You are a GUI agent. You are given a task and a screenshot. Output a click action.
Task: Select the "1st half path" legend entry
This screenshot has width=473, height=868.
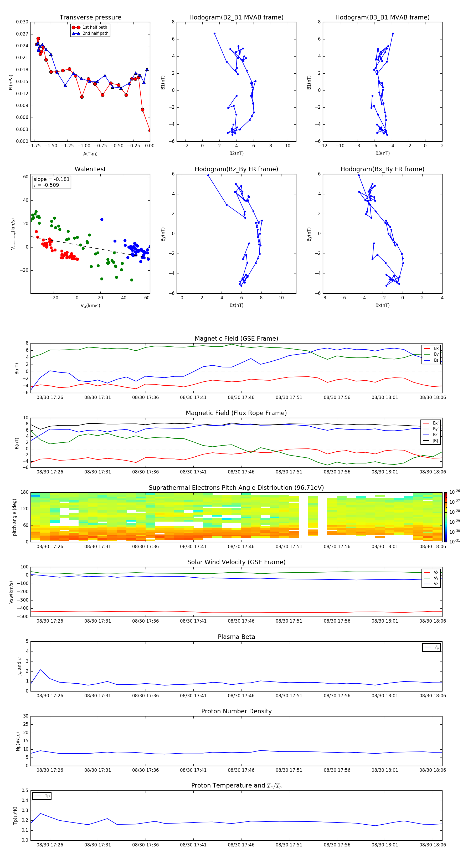click(90, 27)
